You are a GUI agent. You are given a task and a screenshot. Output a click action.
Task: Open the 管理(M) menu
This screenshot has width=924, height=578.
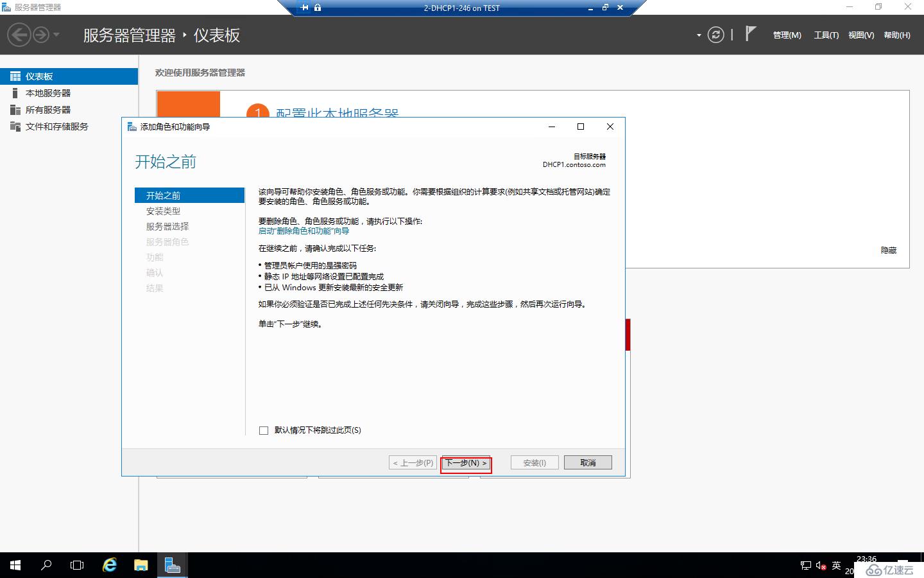(787, 35)
